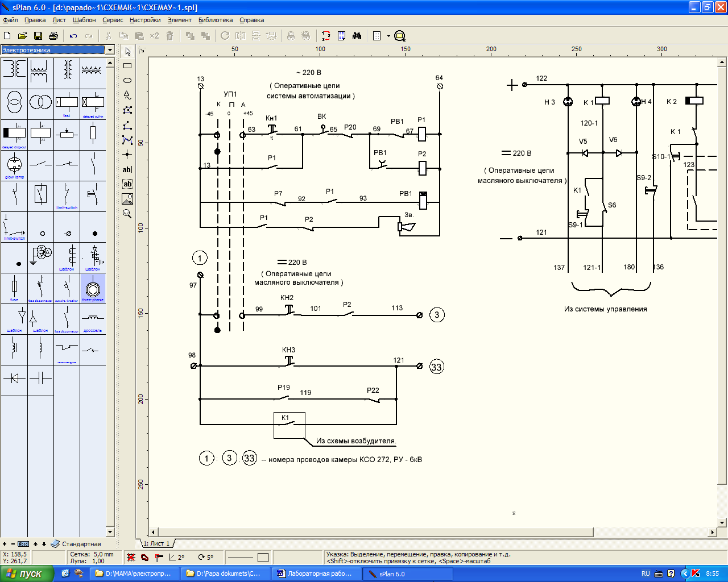This screenshot has width=728, height=582.
Task: Pick the glow lamp symbol from library
Action: 14,165
